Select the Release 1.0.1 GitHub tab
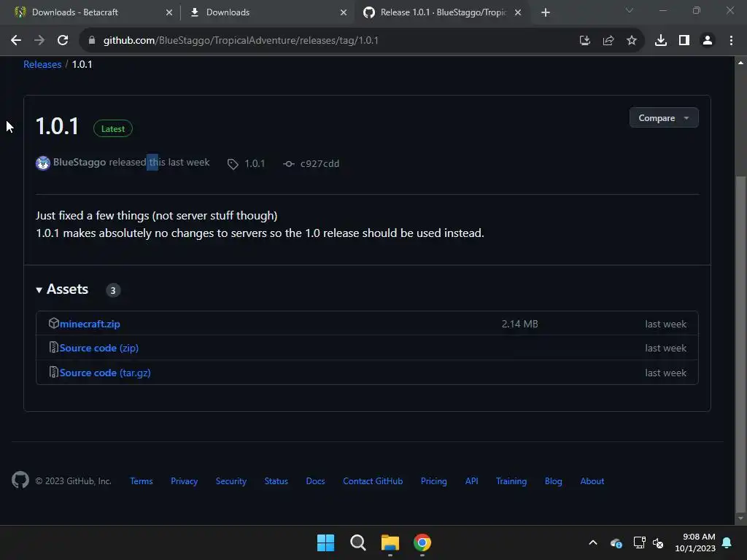The image size is (747, 560). tap(443, 12)
